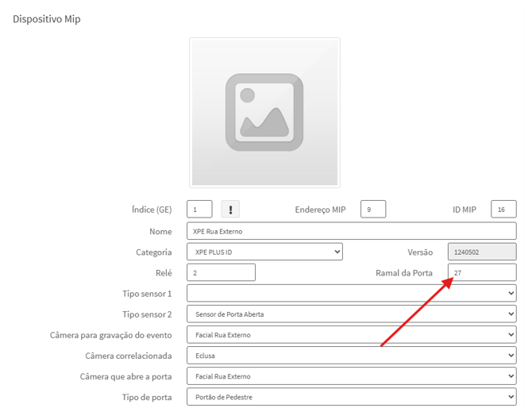Click the Nome field with XPE Rua Externo
The image size is (532, 412).
(351, 231)
